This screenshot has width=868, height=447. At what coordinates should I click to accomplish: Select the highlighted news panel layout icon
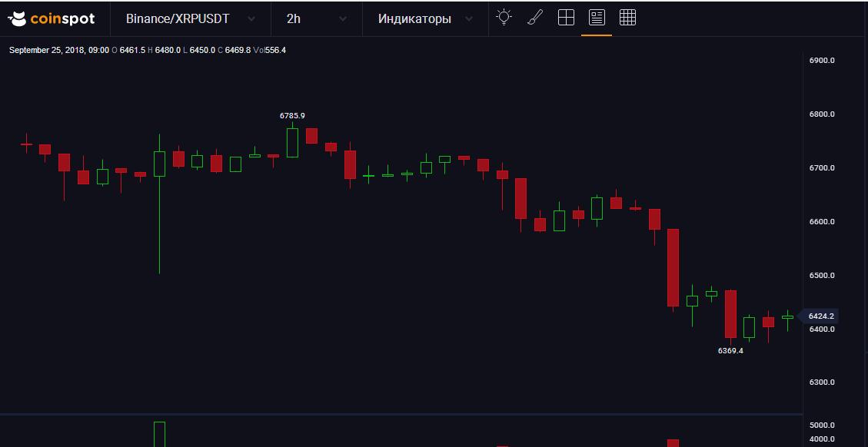tap(597, 18)
